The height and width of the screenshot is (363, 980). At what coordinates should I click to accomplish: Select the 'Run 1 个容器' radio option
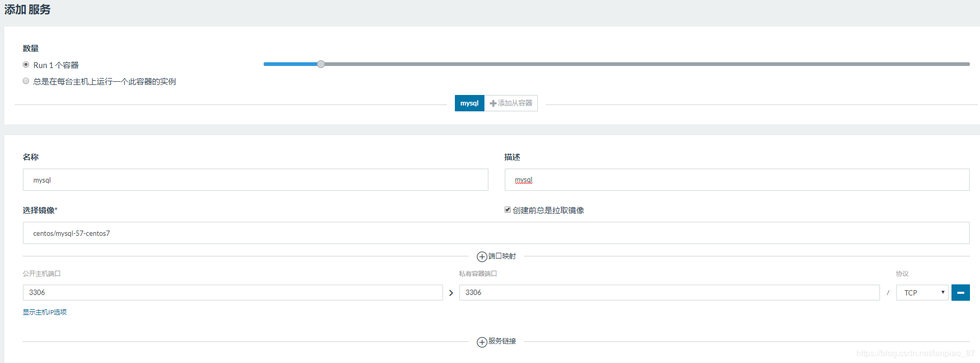[26, 64]
